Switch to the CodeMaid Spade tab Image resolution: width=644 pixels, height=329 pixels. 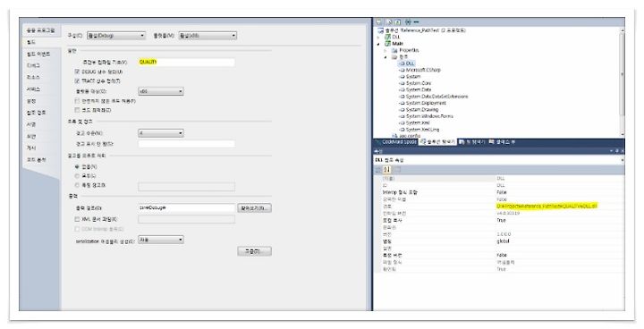(396, 142)
